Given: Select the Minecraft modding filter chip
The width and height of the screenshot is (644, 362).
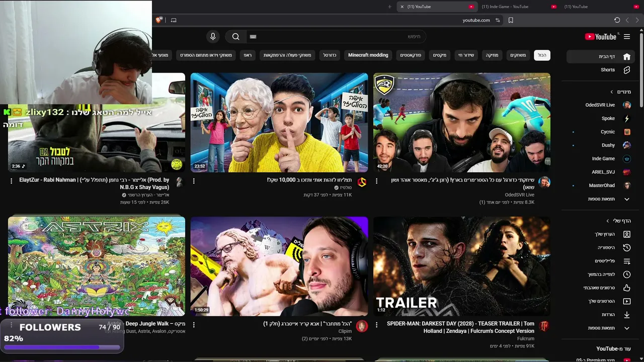Looking at the screenshot, I should coord(368,55).
